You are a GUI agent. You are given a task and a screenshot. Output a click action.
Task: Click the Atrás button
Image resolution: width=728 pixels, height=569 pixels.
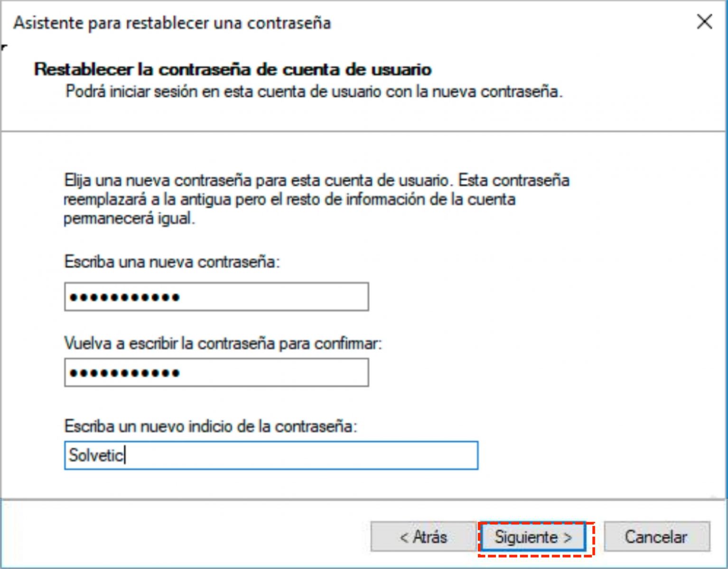[x=422, y=537]
